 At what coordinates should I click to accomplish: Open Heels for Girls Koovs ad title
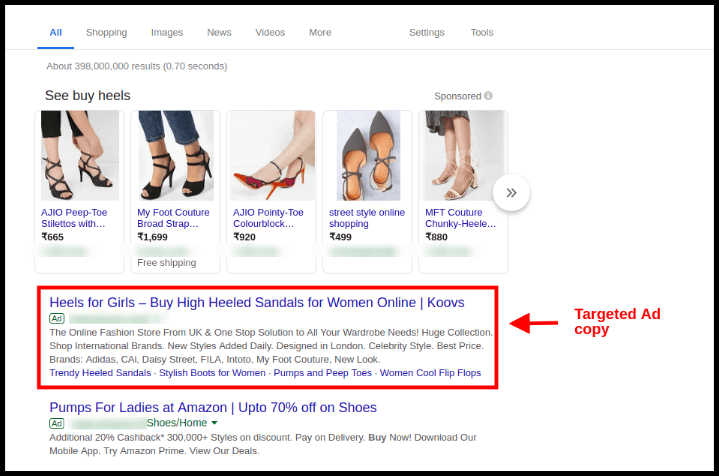click(x=257, y=303)
